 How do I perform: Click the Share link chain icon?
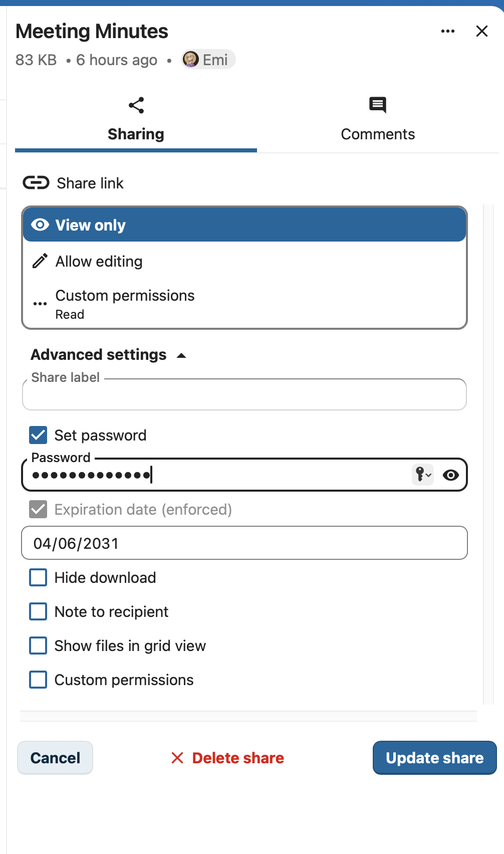[x=36, y=183]
